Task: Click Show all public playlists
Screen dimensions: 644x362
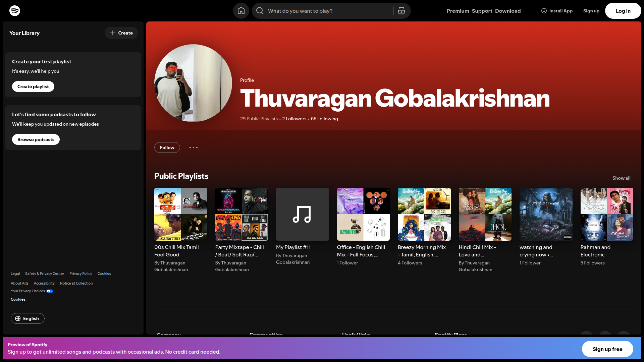Action: pyautogui.click(x=621, y=178)
